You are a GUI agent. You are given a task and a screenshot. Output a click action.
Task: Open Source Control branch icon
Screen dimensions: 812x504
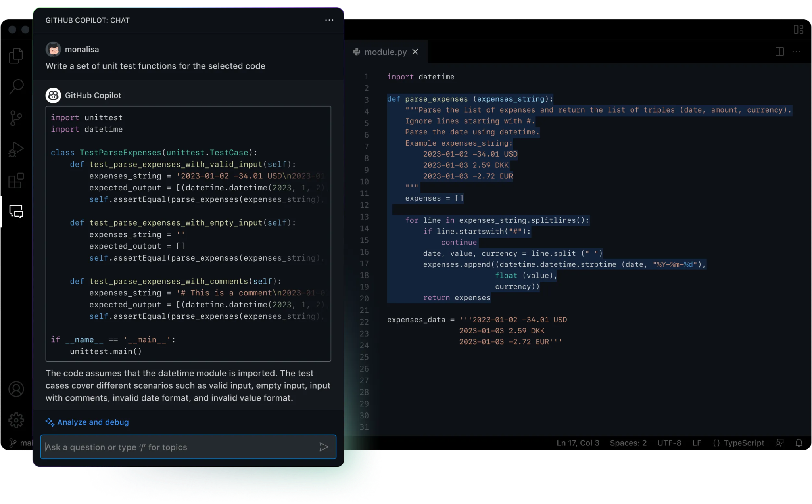point(16,118)
